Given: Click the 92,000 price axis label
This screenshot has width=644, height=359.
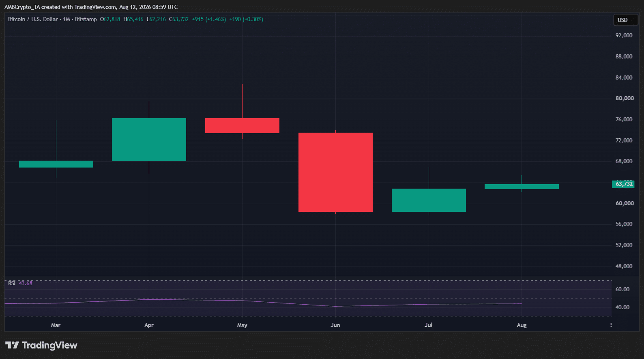Looking at the screenshot, I should tap(624, 35).
